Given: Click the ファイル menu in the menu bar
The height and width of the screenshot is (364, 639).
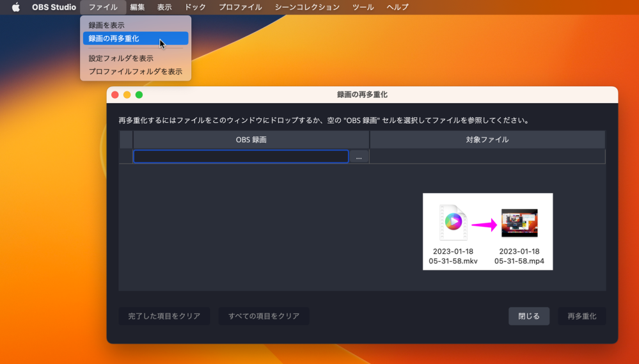Looking at the screenshot, I should coord(103,7).
